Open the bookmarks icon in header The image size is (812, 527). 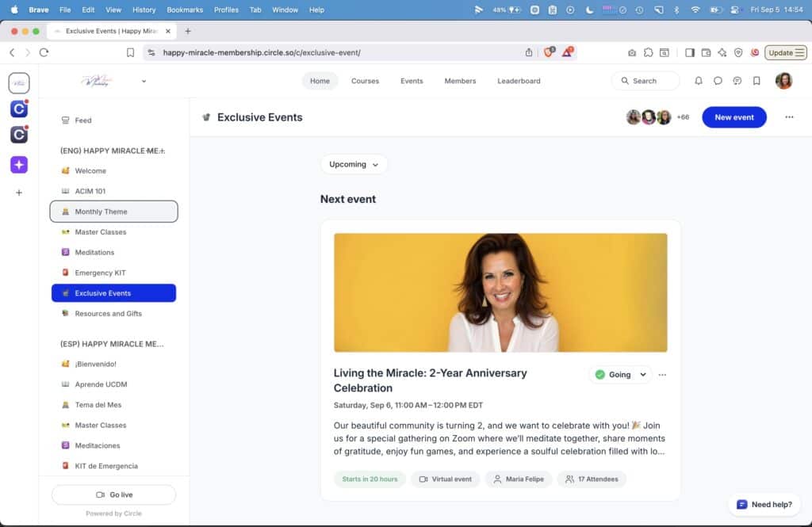click(756, 81)
